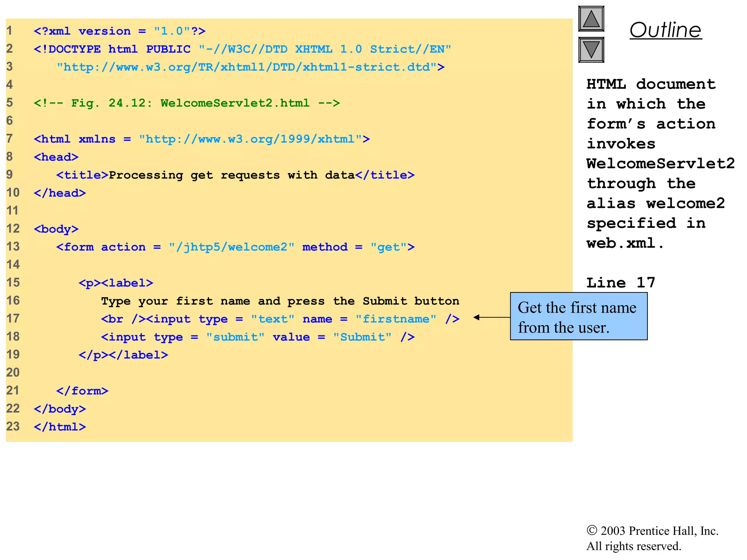Click the 'All rights reserved.' text

(634, 546)
